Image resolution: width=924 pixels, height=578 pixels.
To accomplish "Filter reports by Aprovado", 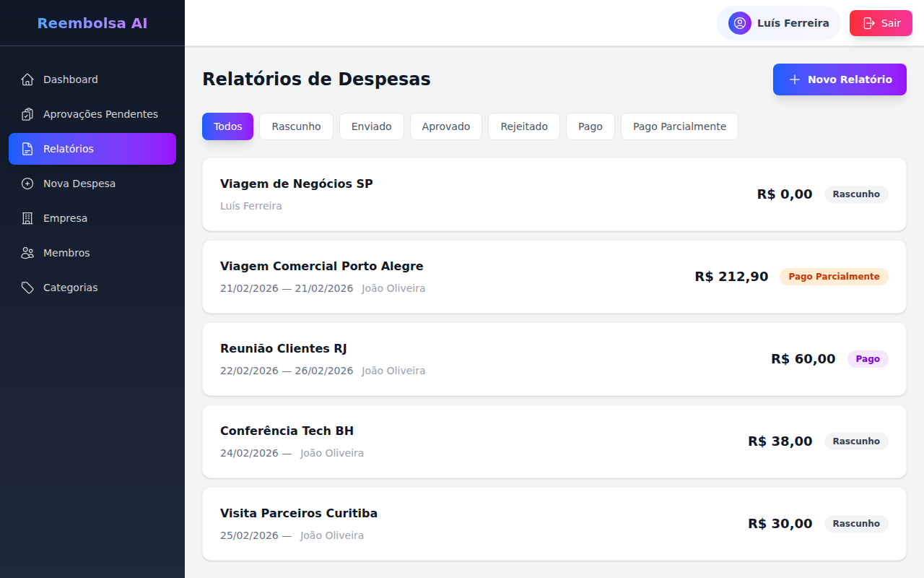I will point(445,126).
